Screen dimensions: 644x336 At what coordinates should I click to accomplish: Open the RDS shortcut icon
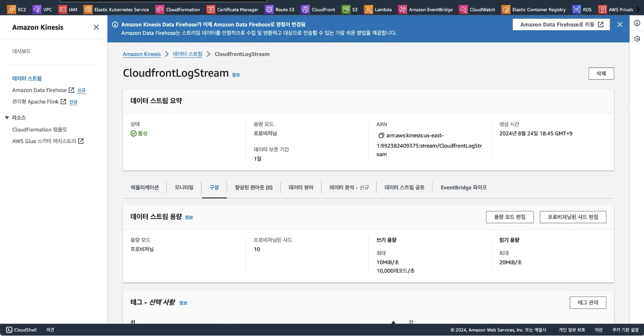click(x=576, y=9)
